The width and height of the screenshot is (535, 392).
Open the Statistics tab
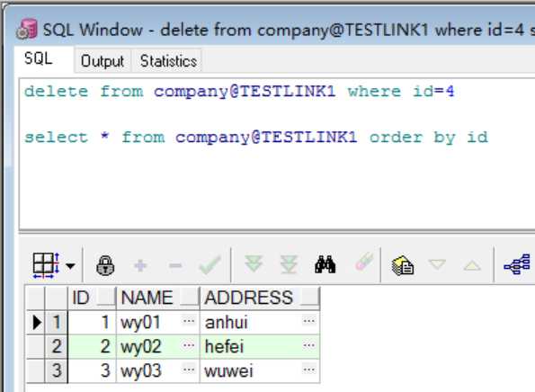(168, 61)
